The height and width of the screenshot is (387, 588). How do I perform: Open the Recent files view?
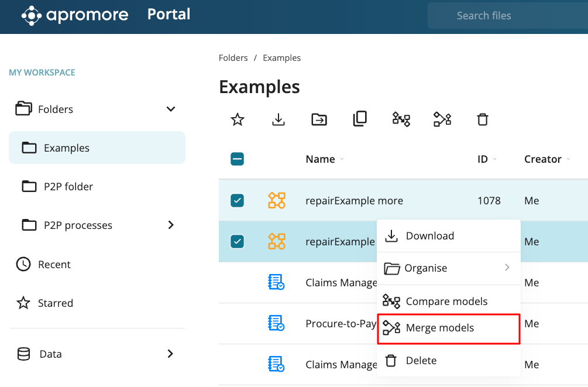point(54,265)
